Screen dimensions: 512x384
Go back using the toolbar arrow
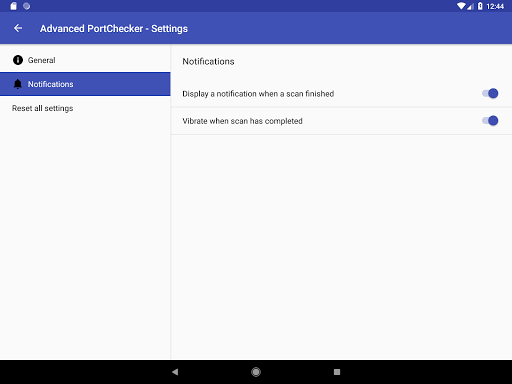click(18, 28)
